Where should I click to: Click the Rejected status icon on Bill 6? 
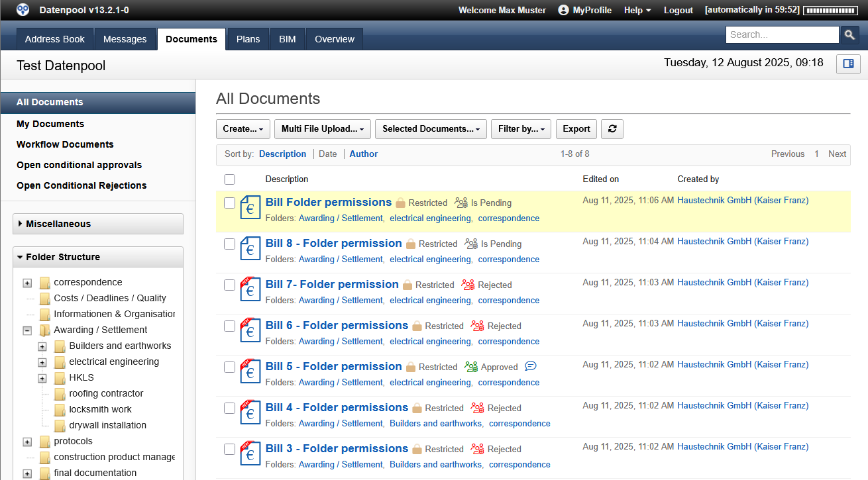pyautogui.click(x=477, y=326)
